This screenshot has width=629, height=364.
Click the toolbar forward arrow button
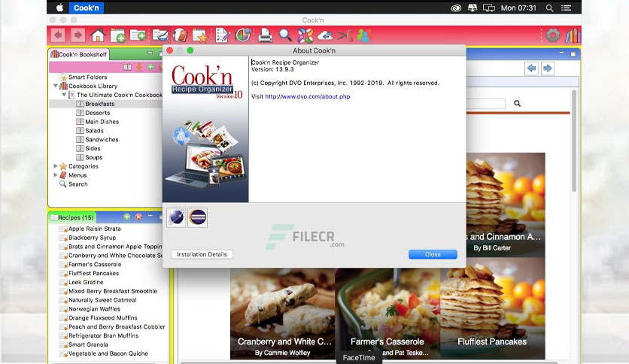77,35
